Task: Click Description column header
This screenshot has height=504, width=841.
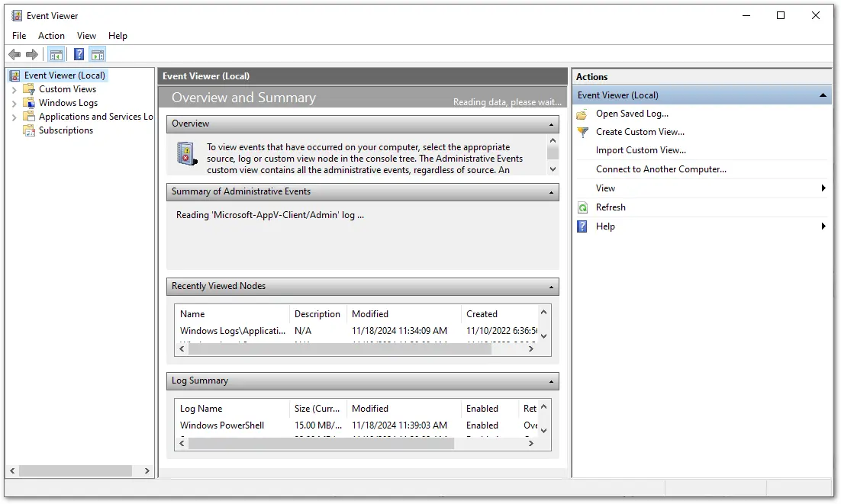Action: [318, 314]
